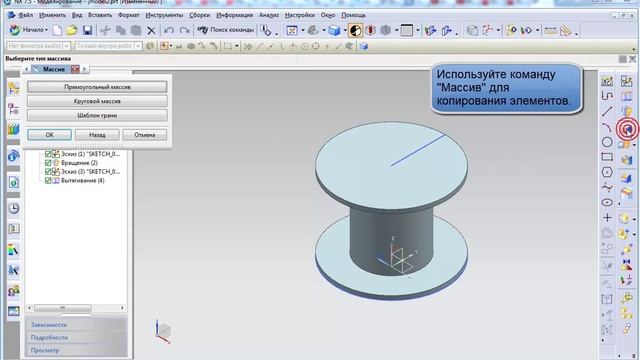Select the Вращение (2) feature row
This screenshot has width=640, height=360.
coord(79,163)
